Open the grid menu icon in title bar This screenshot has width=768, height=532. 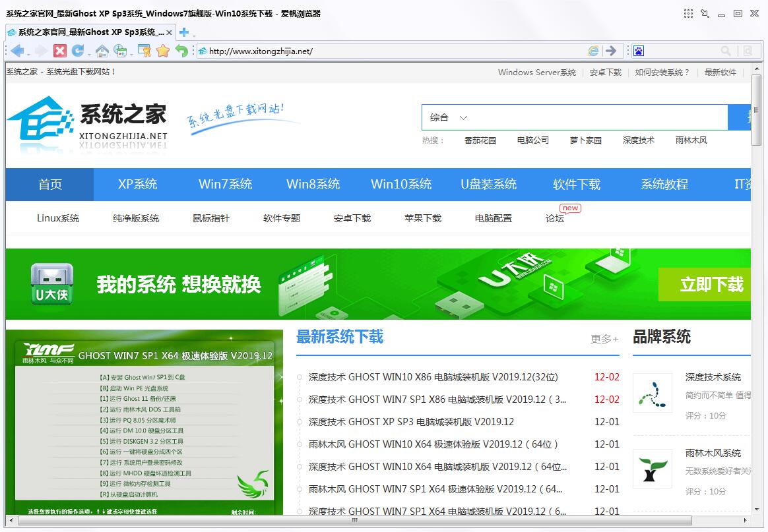pyautogui.click(x=688, y=13)
